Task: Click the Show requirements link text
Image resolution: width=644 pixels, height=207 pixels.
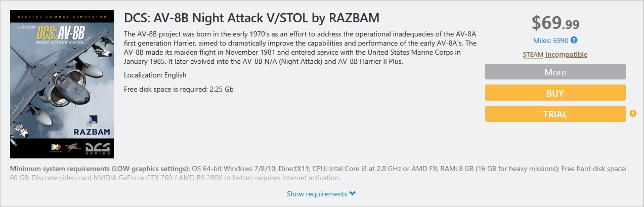Action: coord(317,194)
